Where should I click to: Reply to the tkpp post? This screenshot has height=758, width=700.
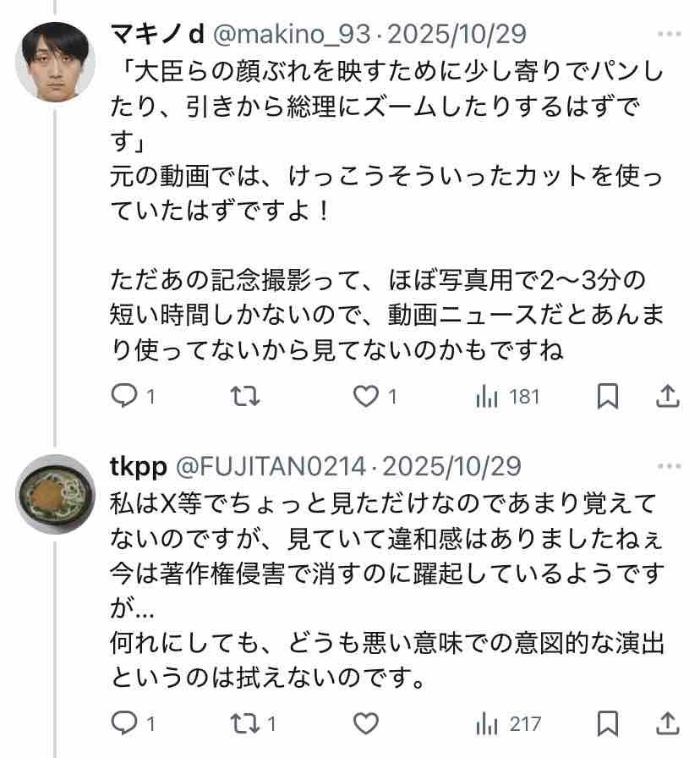(125, 723)
